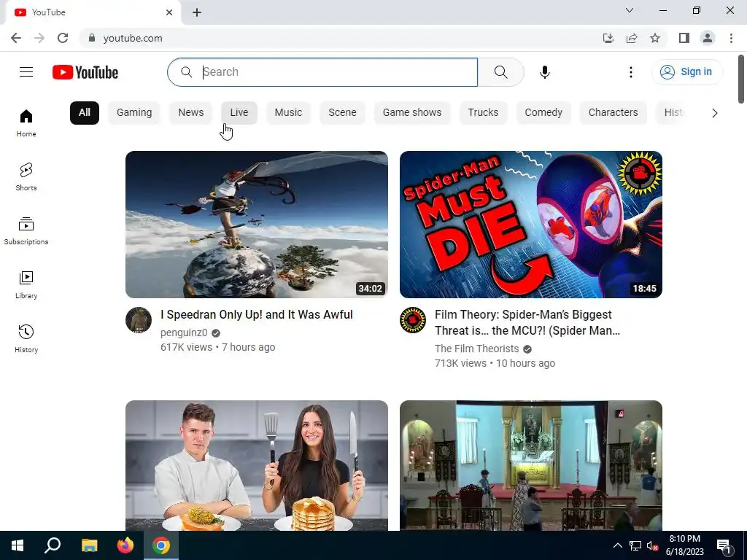Image resolution: width=747 pixels, height=560 pixels.
Task: Open 'I Speedran Only Up!' video title
Action: tap(257, 315)
